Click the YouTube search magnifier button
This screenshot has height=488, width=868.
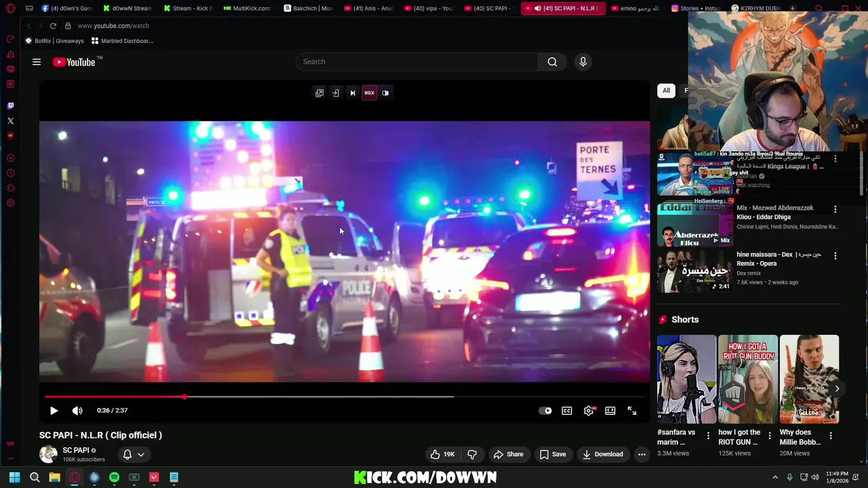(552, 62)
